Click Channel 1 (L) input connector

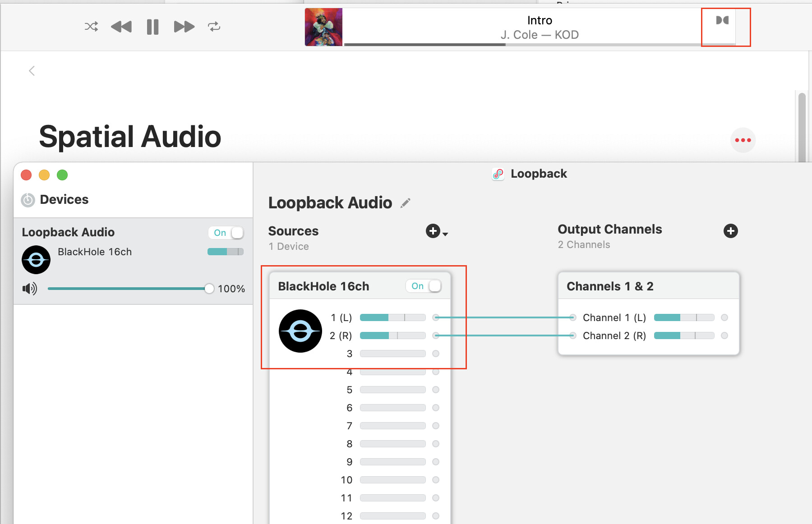(572, 317)
